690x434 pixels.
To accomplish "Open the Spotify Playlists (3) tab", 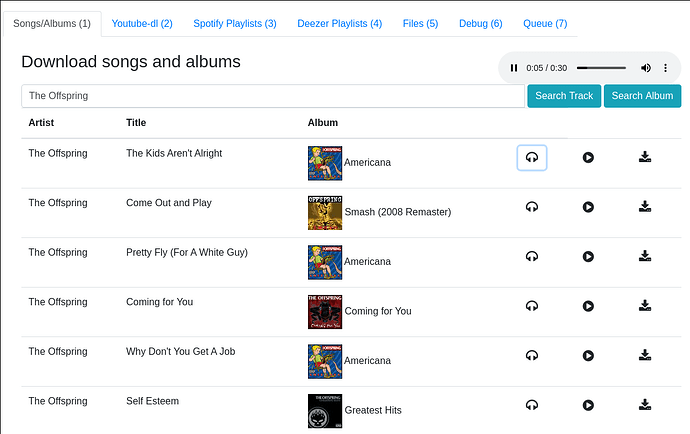I will coord(235,23).
